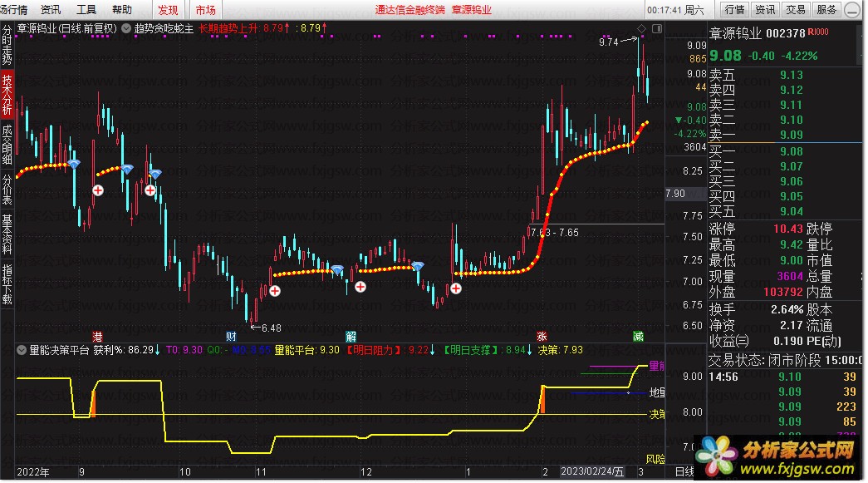Expand the 量能决策平台 indicator dropdown

click(x=22, y=350)
